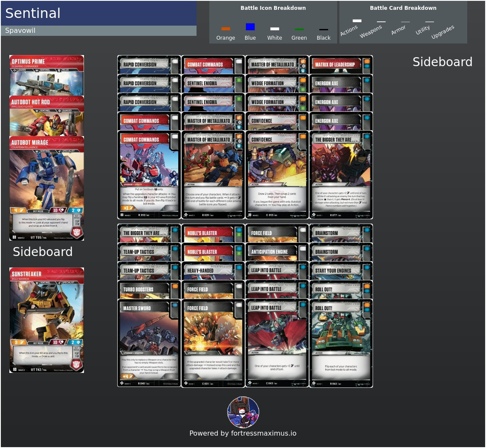Select the Sunstreaker sideboard character card
The height and width of the screenshot is (448, 486).
46,320
